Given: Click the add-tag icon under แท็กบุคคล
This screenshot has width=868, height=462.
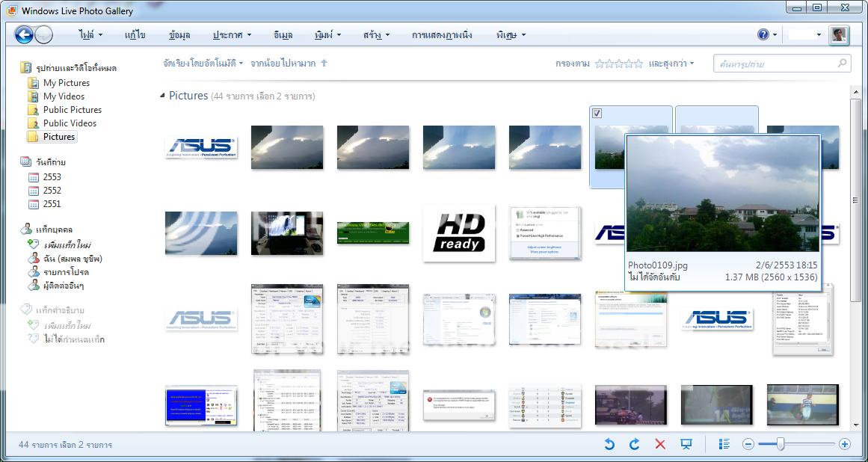Looking at the screenshot, I should 33,244.
